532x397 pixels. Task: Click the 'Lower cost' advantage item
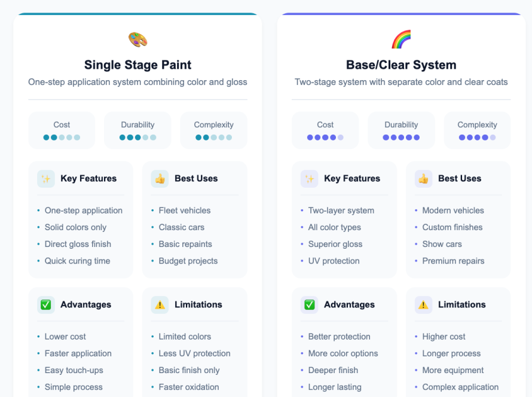pos(65,337)
